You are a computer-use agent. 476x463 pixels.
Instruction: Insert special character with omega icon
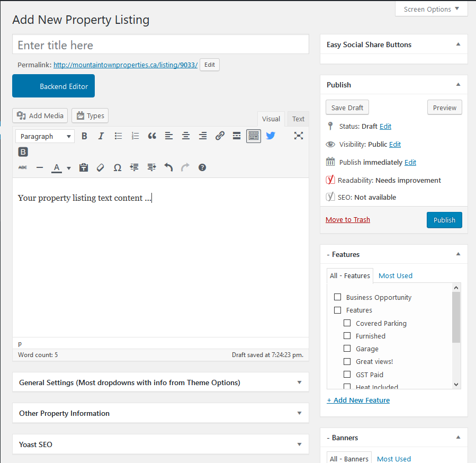118,167
